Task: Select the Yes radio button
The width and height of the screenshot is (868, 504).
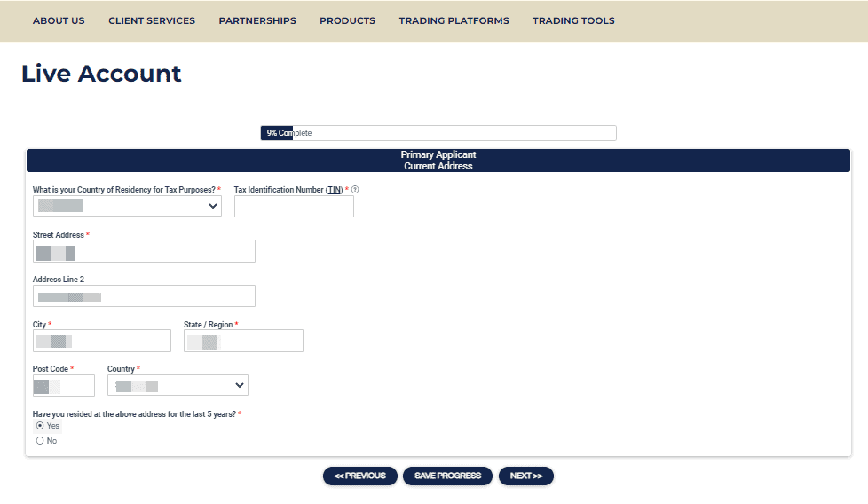Action: click(40, 425)
